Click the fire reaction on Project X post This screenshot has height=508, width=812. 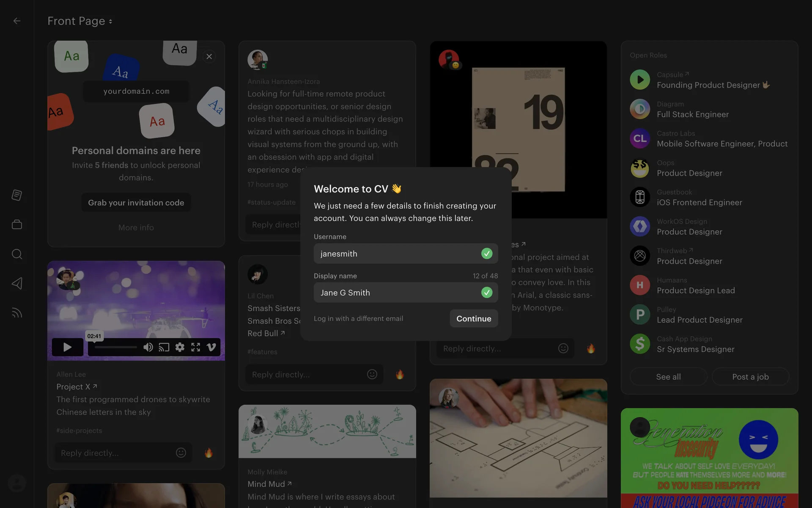click(x=208, y=453)
